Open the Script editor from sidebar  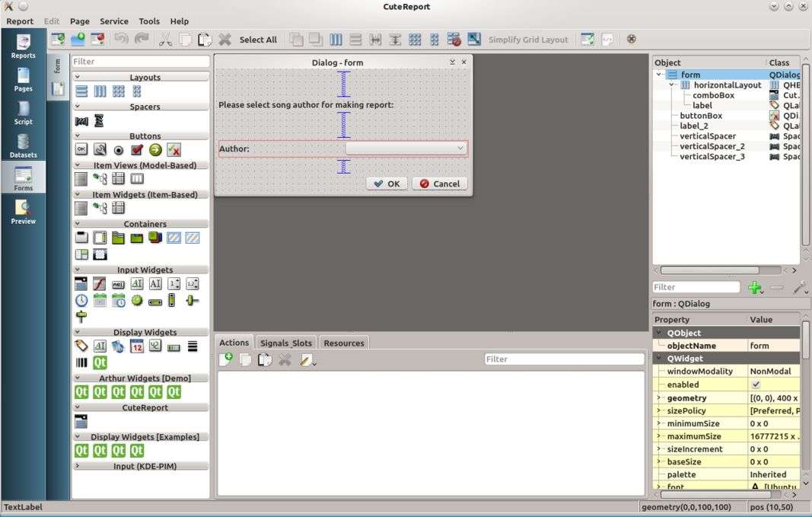23,113
